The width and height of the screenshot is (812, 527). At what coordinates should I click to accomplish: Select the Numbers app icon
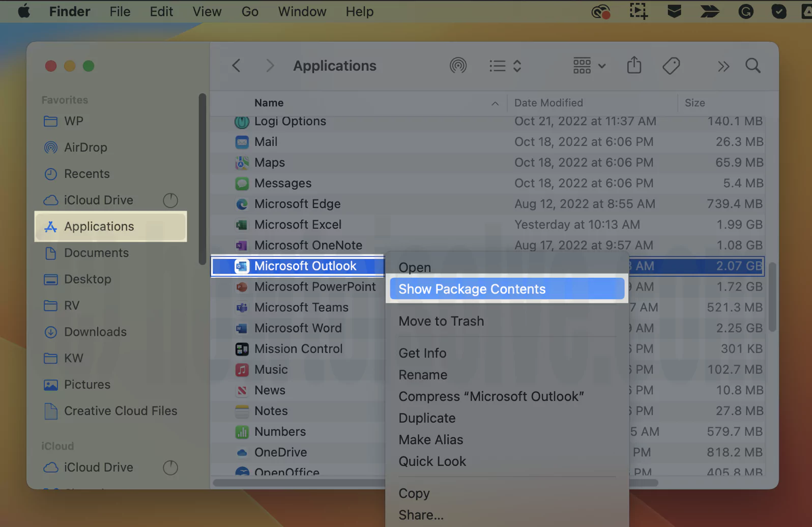pyautogui.click(x=242, y=432)
